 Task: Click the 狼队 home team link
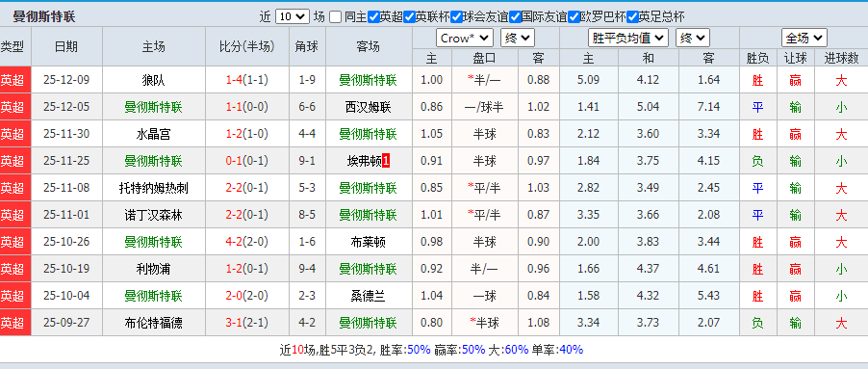[153, 80]
